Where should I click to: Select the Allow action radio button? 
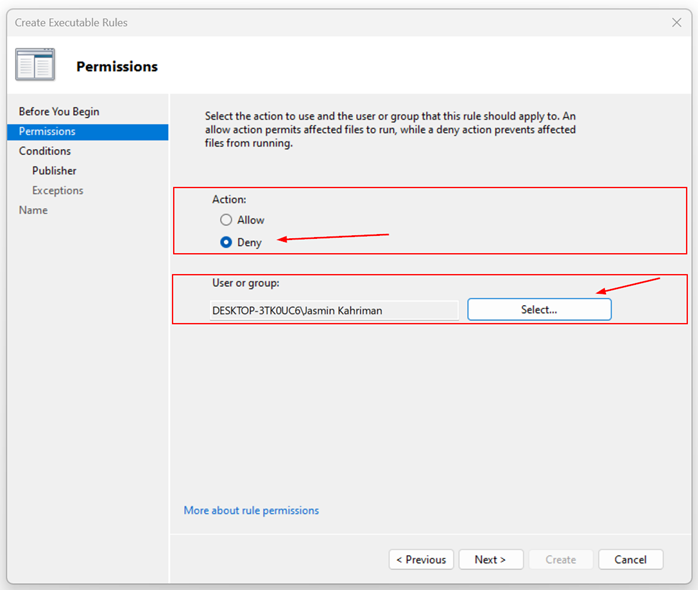226,220
